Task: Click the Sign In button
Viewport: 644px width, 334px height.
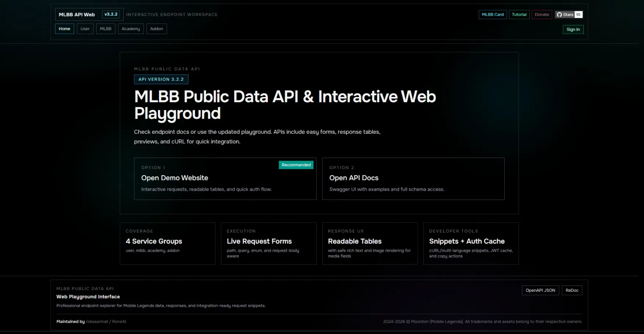Action: 573,29
